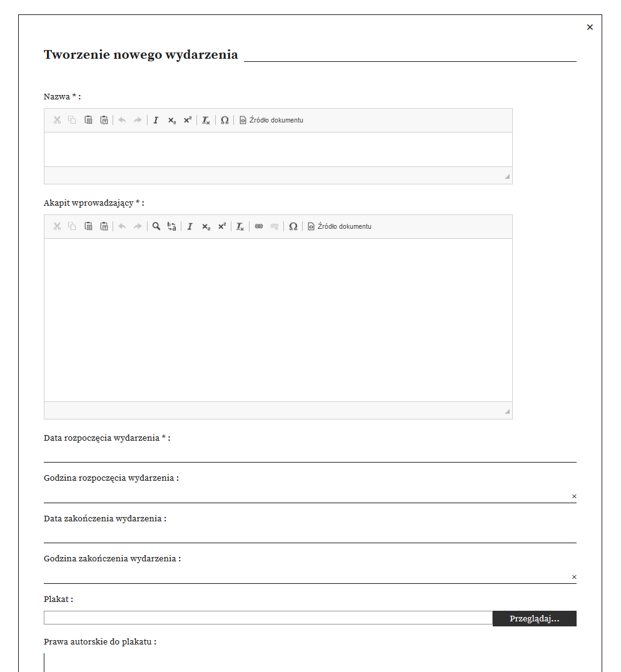Clear the Godzina rozpoczęcia wydarzenia field
This screenshot has width=621, height=672.
pos(574,496)
